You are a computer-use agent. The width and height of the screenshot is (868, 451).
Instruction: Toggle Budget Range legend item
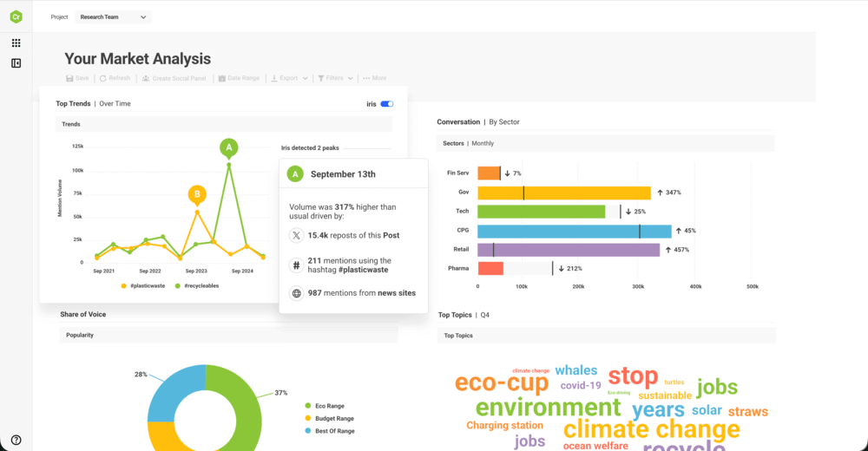(x=329, y=419)
